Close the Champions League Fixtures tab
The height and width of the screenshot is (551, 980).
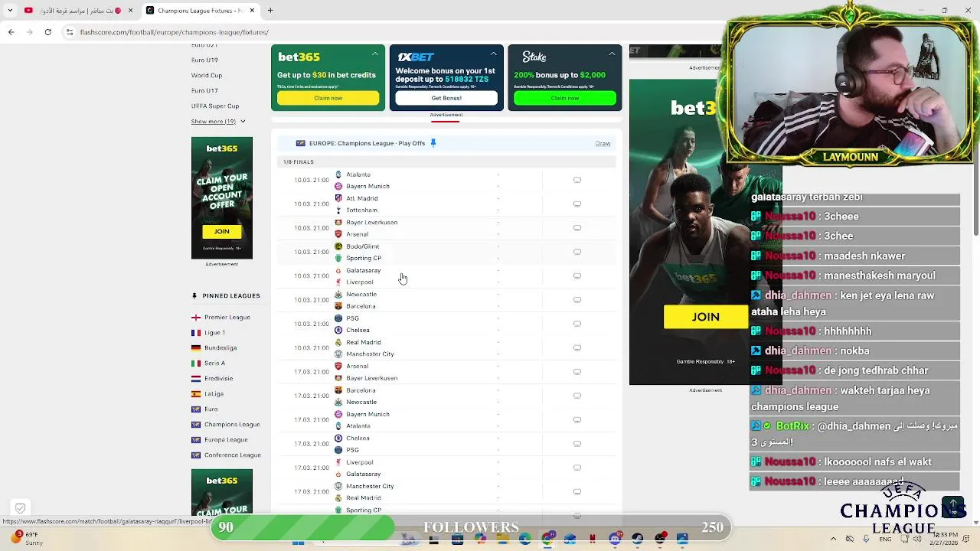click(x=251, y=11)
